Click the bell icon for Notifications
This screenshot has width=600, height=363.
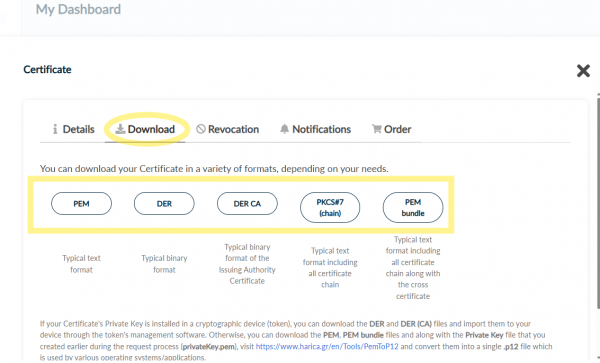click(x=284, y=129)
